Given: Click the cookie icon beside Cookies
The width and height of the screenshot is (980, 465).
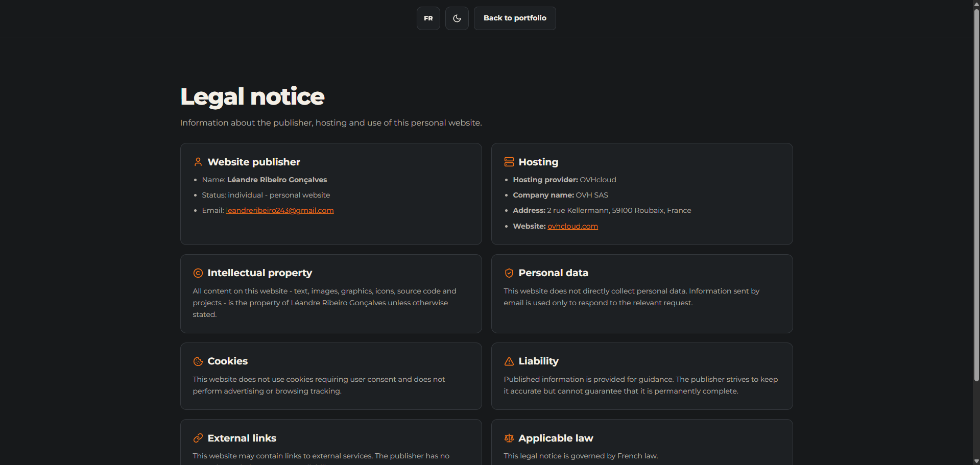Looking at the screenshot, I should (x=198, y=361).
